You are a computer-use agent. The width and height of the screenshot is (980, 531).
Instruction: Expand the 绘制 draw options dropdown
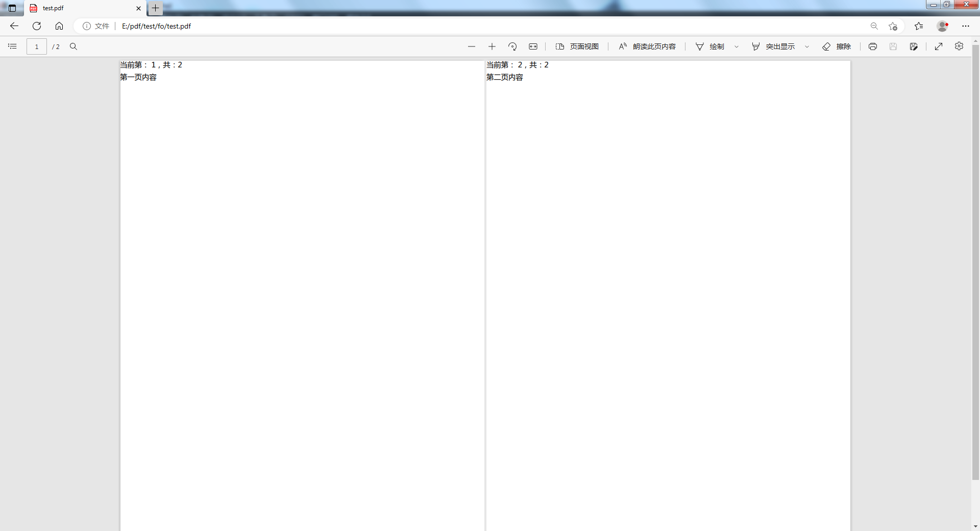737,46
